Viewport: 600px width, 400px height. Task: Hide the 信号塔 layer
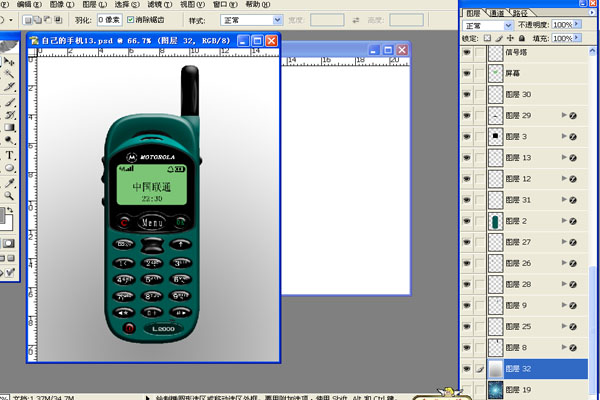(467, 52)
